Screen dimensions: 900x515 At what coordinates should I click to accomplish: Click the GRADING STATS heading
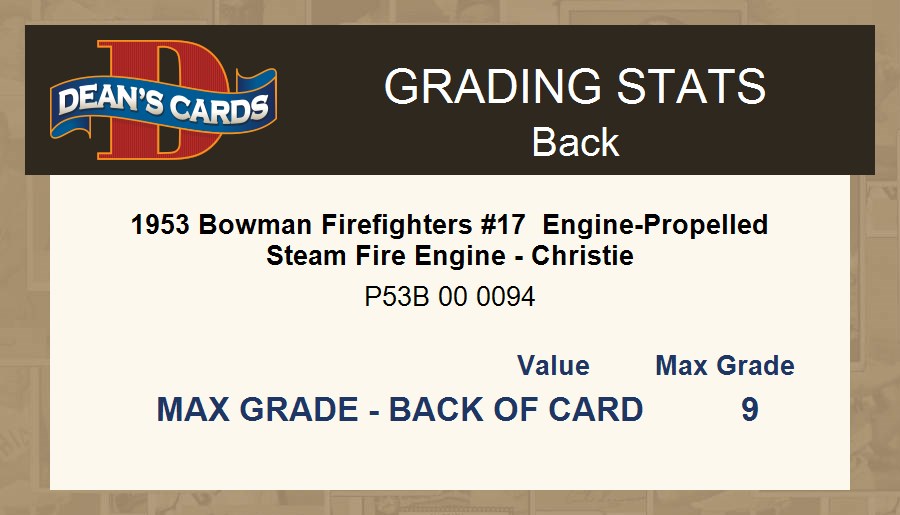[575, 87]
